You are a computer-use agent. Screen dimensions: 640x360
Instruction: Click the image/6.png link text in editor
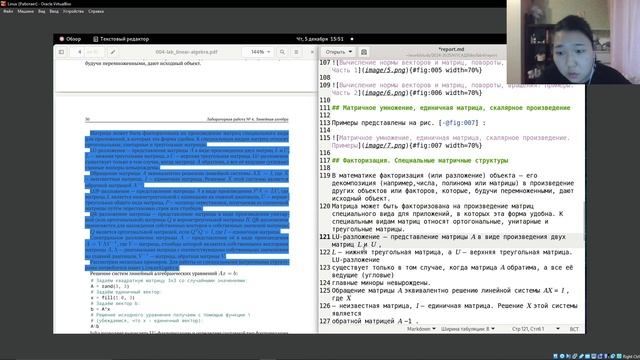coord(386,93)
